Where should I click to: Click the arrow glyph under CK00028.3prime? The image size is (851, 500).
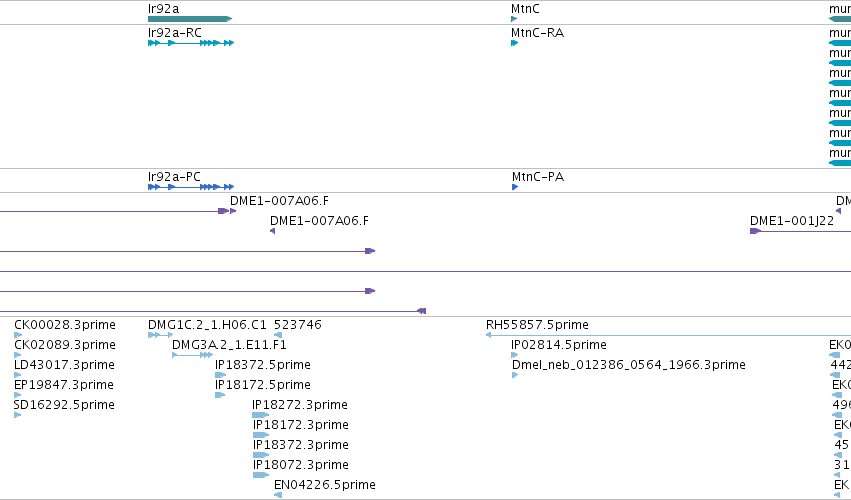pos(17,335)
